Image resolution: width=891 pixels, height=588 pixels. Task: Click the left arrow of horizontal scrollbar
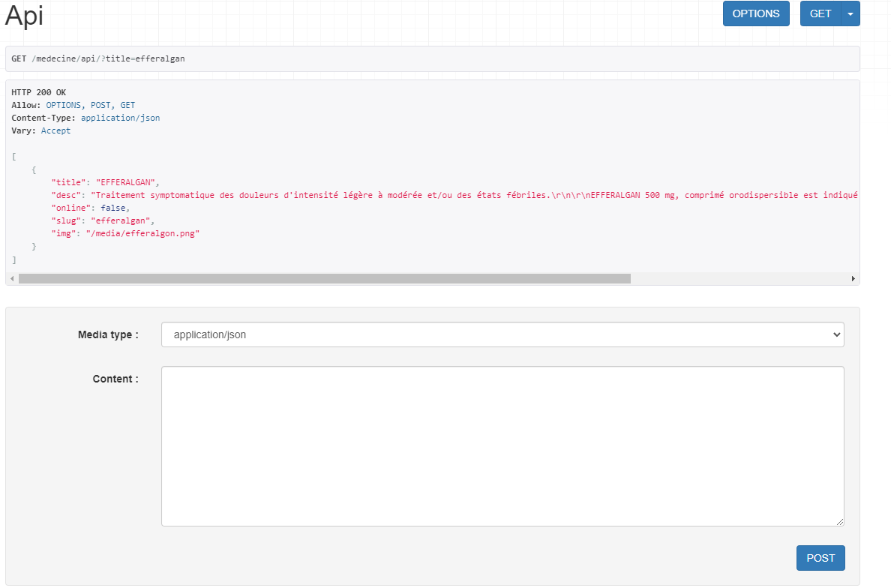click(x=11, y=279)
